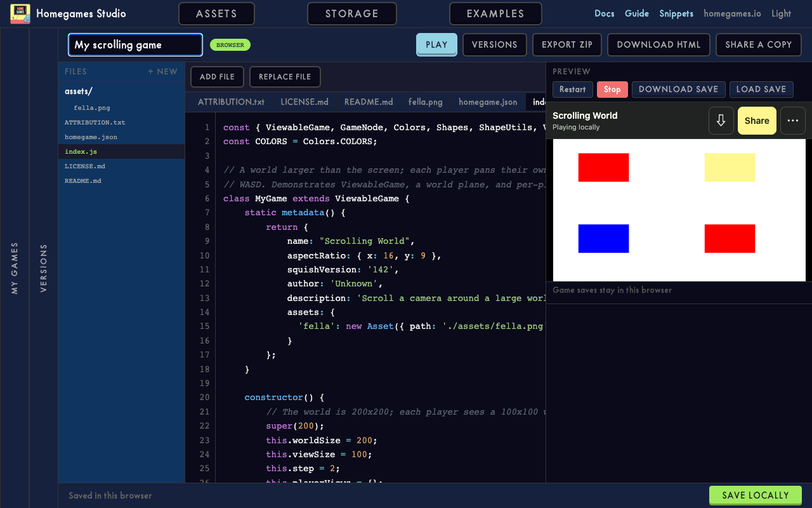
Task: Select LICENSE.md in the file tree
Action: click(x=122, y=166)
